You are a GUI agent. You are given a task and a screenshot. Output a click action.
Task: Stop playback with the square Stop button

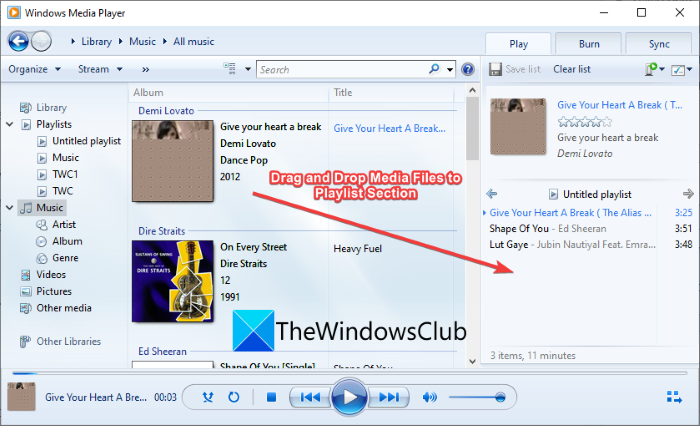coord(271,397)
